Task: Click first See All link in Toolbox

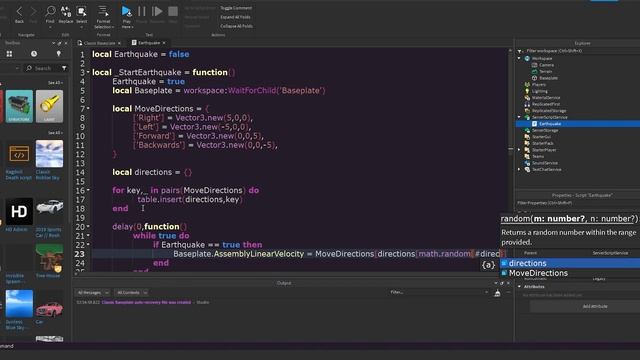Action: tap(55, 83)
